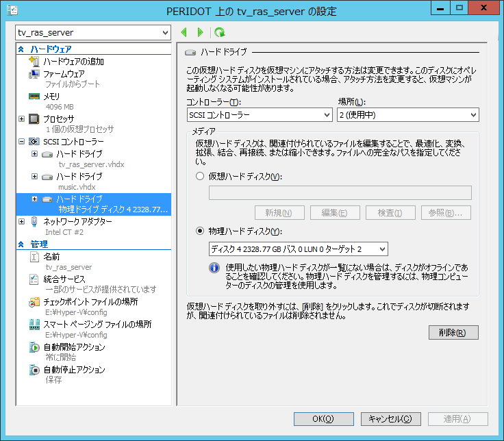
Task: Click the Smart Paging file location icon
Action: coord(34,325)
